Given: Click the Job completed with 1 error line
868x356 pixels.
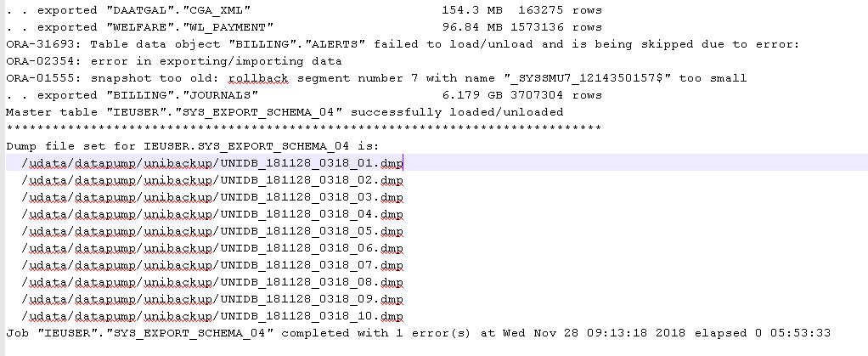Looking at the screenshot, I should 419,333.
